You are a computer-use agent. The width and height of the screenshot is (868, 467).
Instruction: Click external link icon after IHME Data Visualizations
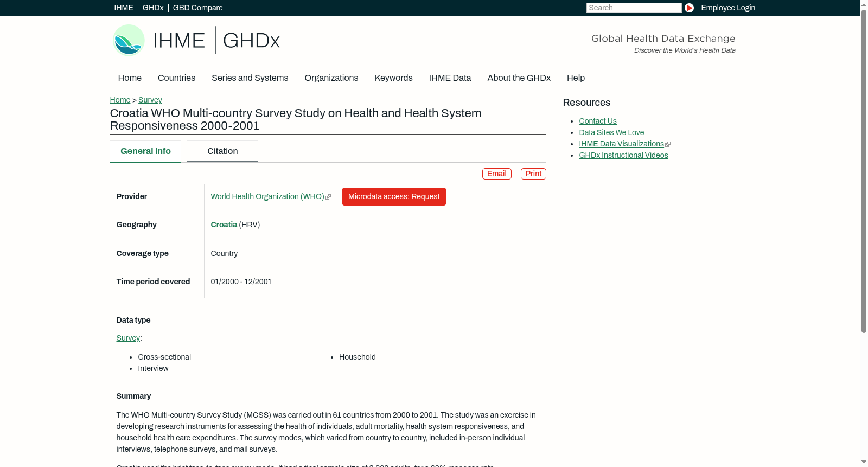point(668,144)
